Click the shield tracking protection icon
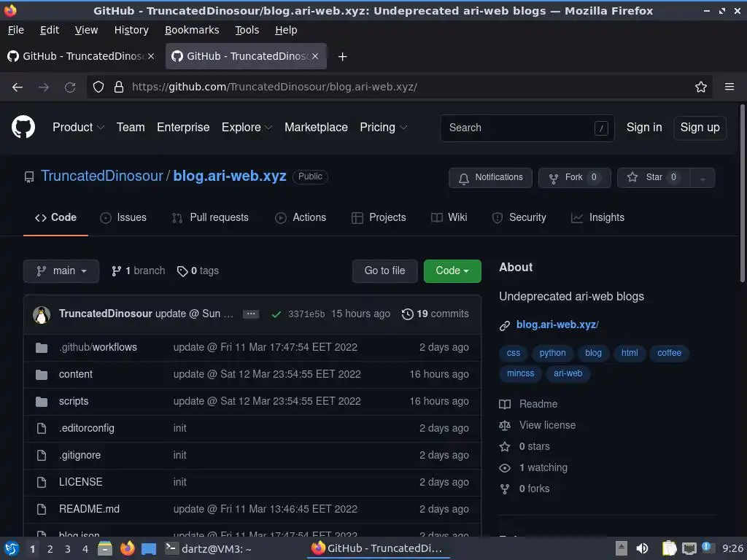 tap(98, 87)
